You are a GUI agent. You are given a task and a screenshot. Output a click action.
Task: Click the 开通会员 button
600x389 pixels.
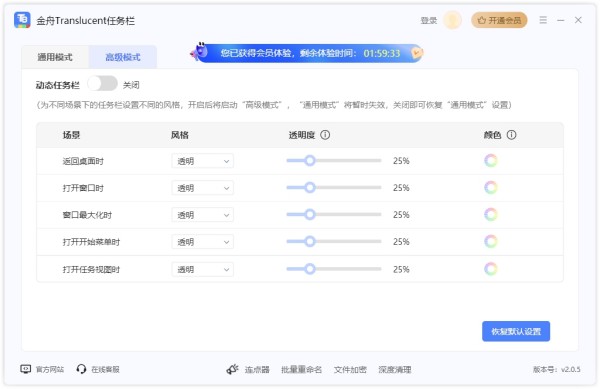pos(499,20)
